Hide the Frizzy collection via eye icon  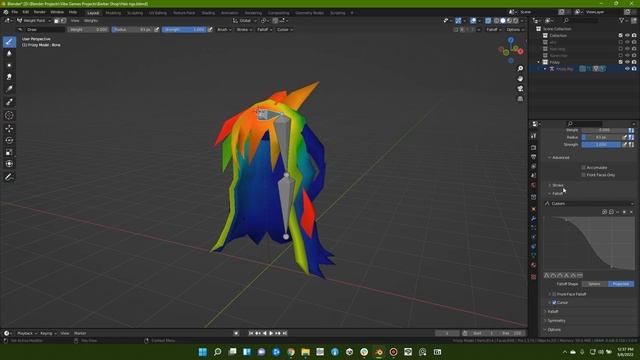(x=627, y=62)
